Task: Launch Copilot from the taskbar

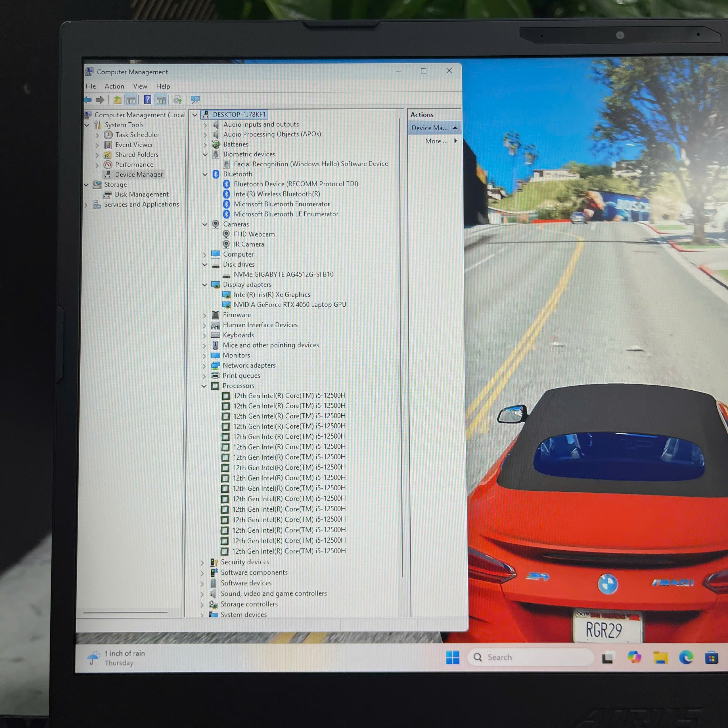Action: 634,657
